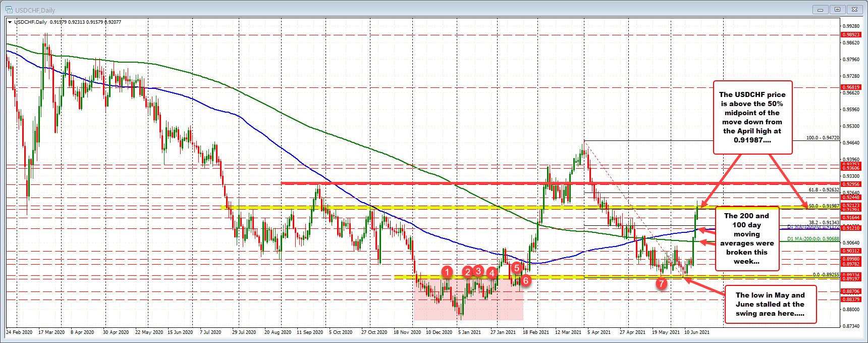Select the red circle marker numbered 2

[468, 272]
